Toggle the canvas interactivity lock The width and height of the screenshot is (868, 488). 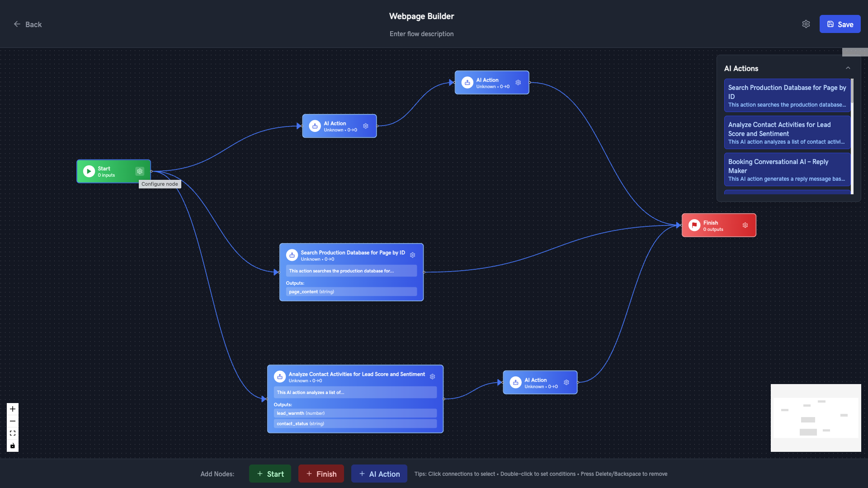13,446
